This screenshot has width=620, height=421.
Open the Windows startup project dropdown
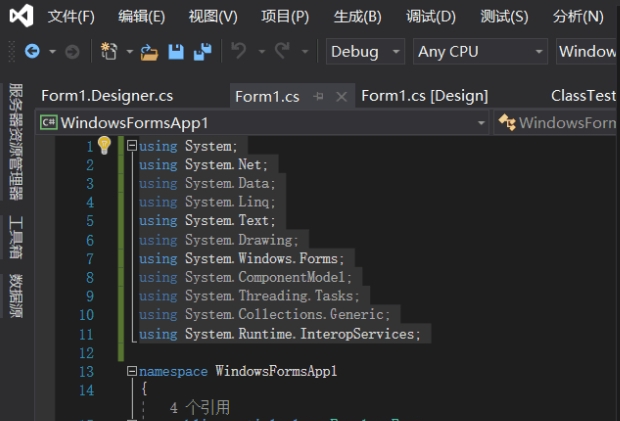point(587,51)
